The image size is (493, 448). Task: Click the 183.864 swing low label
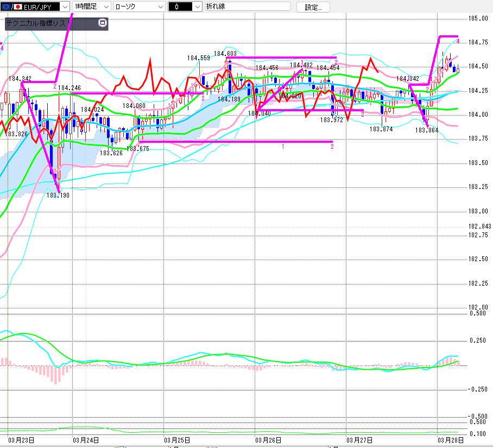tap(426, 130)
